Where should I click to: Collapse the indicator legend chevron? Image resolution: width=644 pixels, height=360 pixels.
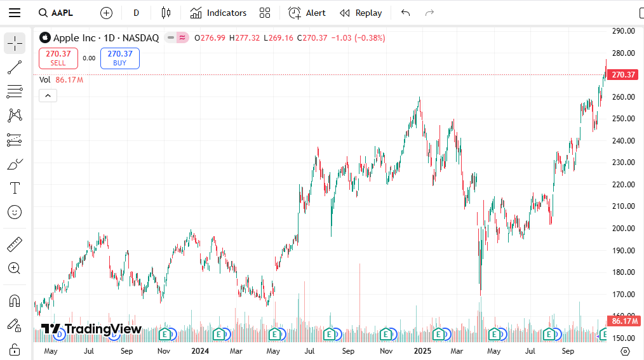48,96
